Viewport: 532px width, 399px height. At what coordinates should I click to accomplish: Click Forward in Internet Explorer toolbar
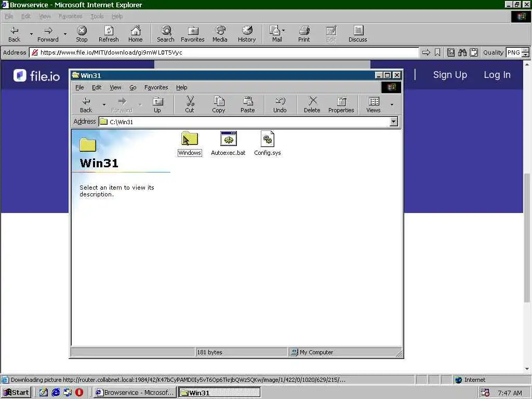click(x=48, y=34)
